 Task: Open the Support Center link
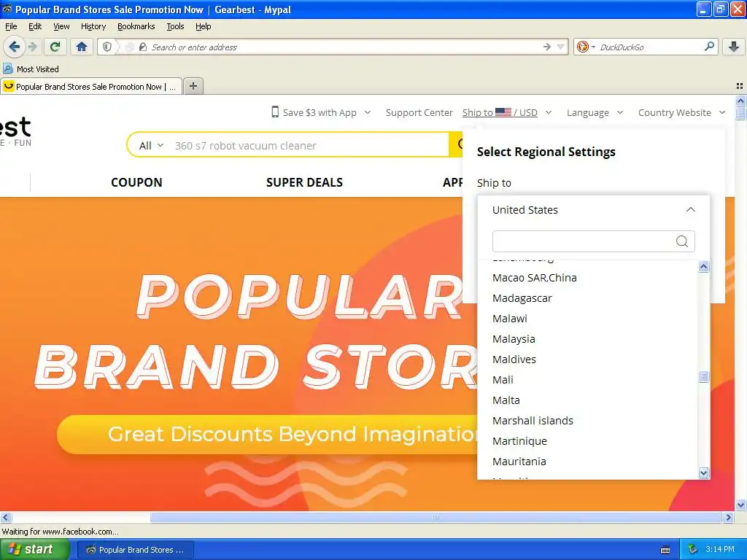coord(419,112)
